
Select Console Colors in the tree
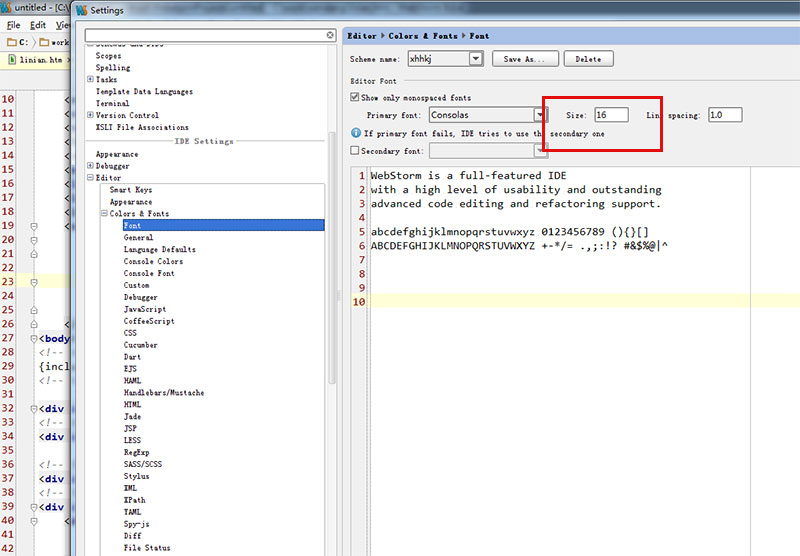click(x=153, y=261)
